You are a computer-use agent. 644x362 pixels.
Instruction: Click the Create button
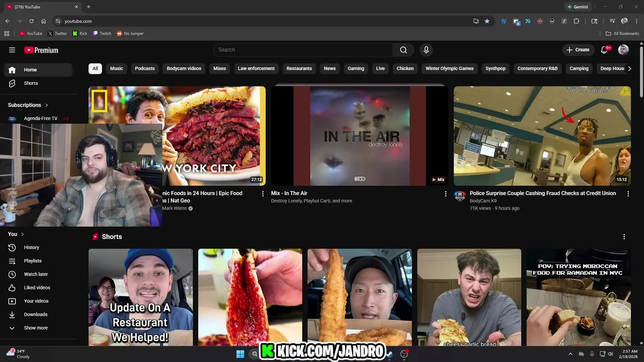pos(578,50)
